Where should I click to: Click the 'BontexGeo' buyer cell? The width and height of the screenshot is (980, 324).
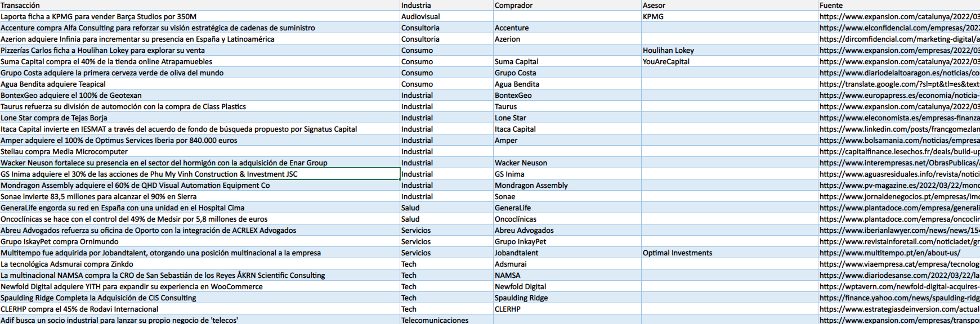point(567,95)
